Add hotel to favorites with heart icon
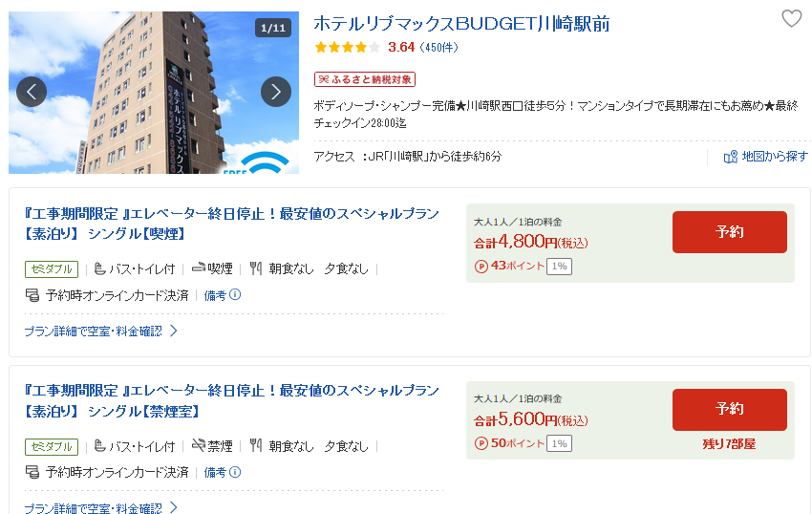The width and height of the screenshot is (812, 514). 791,19
